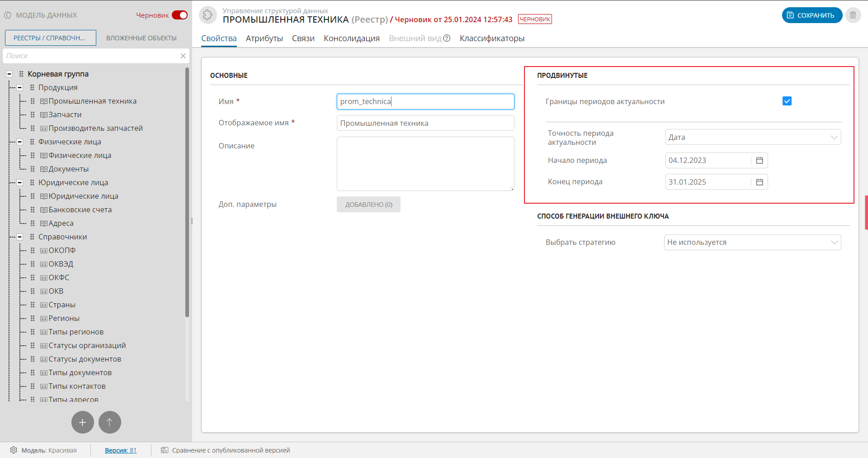Screen dimensions: 868x458
Task: Uncheck Границы периодов актуальности checkbox
Action: [787, 101]
